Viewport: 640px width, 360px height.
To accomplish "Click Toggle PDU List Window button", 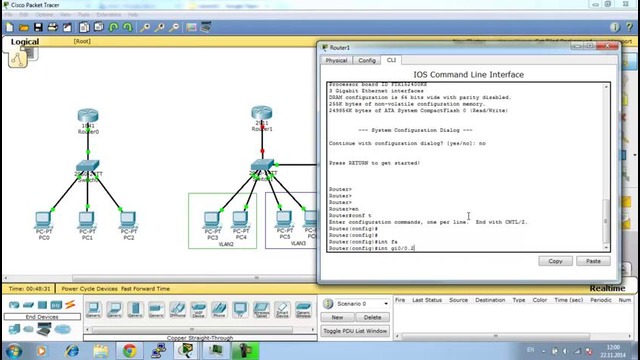I will [355, 331].
